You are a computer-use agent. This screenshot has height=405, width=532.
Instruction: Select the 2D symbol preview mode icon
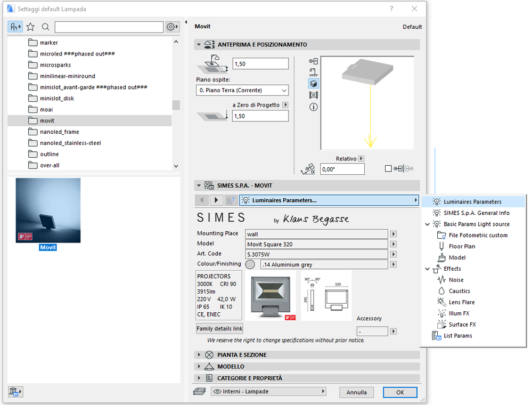(x=313, y=60)
